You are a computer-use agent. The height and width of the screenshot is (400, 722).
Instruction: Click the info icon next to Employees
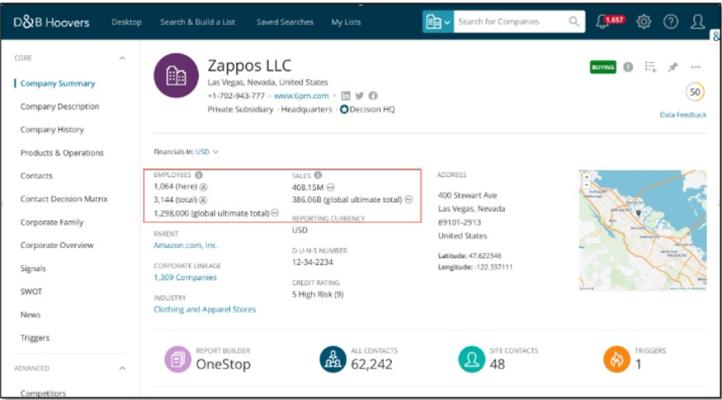(x=198, y=175)
